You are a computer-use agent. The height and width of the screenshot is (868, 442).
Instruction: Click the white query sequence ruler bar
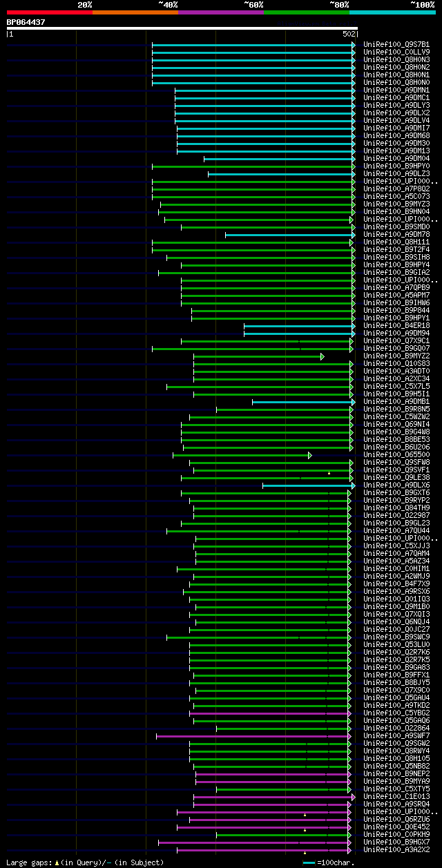coord(182,28)
